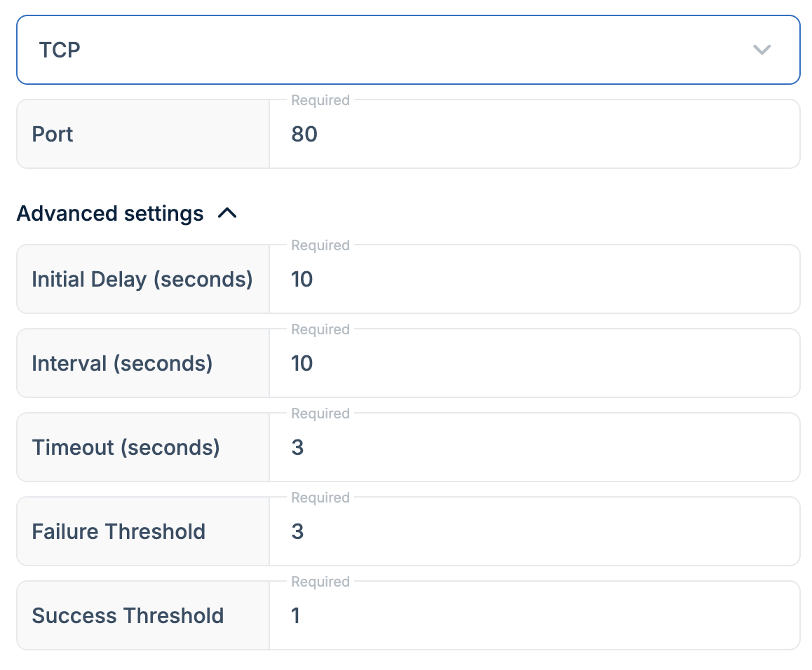Screen dimensions: 812x670
Task: Click into the Timeout seconds input
Action: click(x=533, y=448)
